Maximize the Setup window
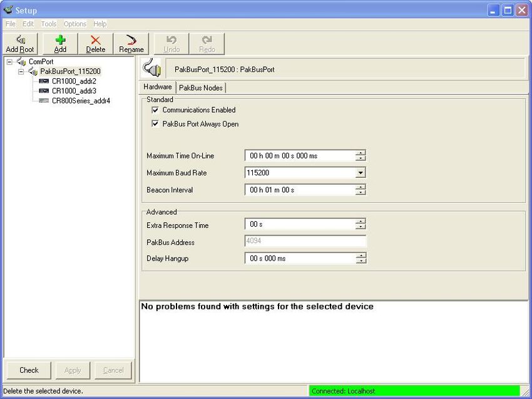Image resolution: width=532 pixels, height=399 pixels. [x=508, y=10]
